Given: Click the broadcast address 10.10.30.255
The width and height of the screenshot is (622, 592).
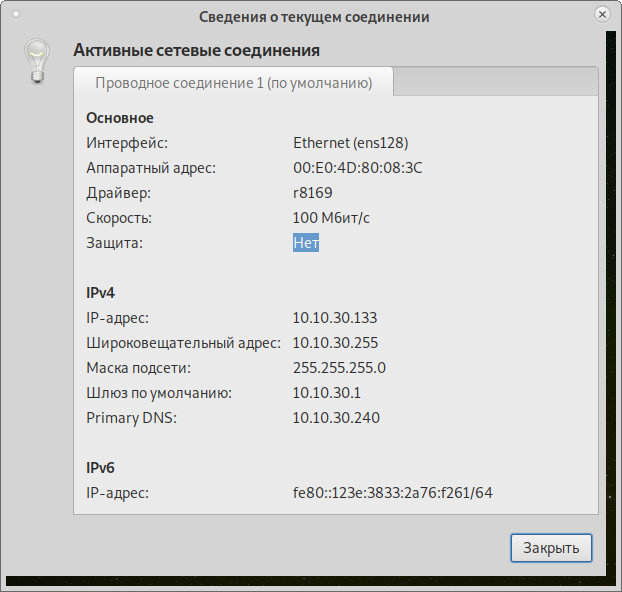Looking at the screenshot, I should (334, 343).
